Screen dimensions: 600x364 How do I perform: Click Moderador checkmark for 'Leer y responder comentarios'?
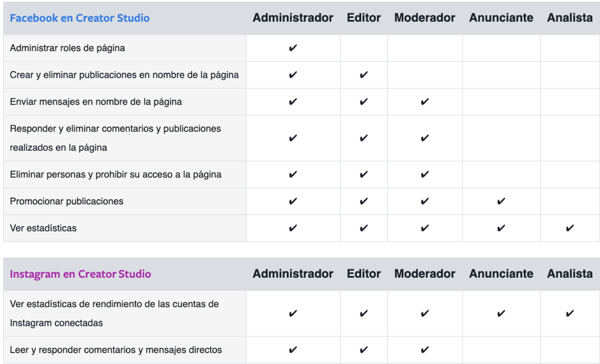pyautogui.click(x=425, y=350)
